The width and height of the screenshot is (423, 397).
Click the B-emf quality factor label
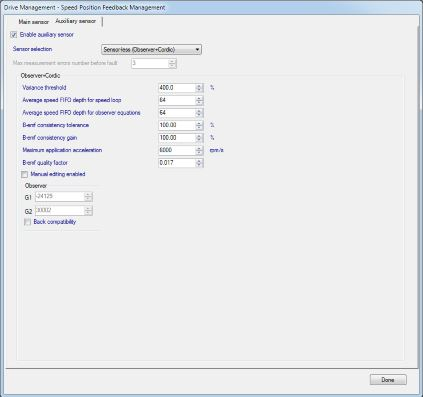pyautogui.click(x=45, y=163)
